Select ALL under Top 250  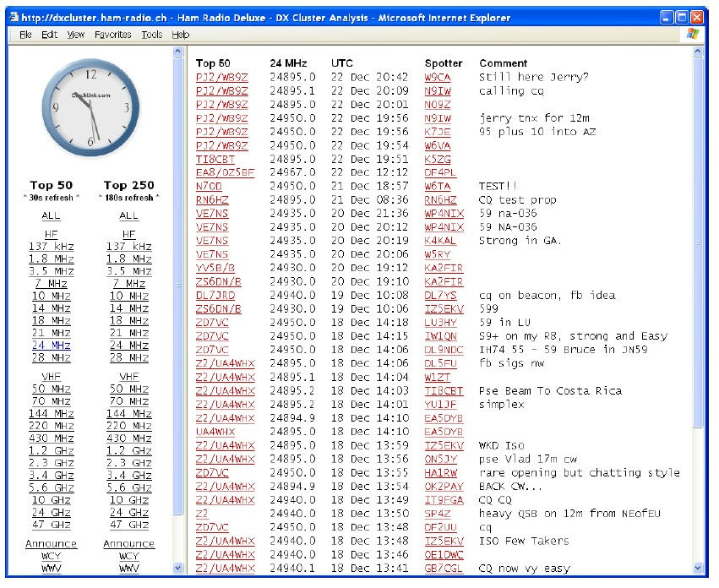tap(129, 215)
